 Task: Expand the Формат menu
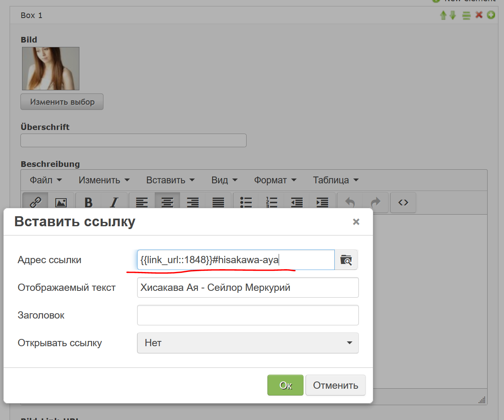pyautogui.click(x=275, y=180)
